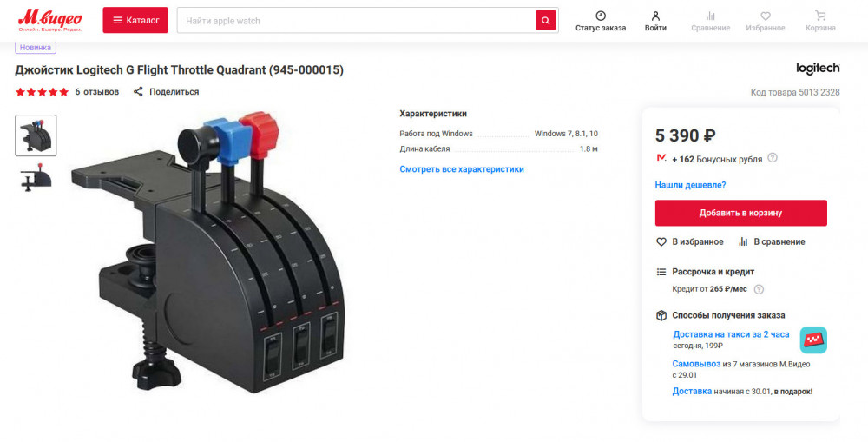
Task: Open Доставка на такси за 2 часа
Action: point(731,334)
